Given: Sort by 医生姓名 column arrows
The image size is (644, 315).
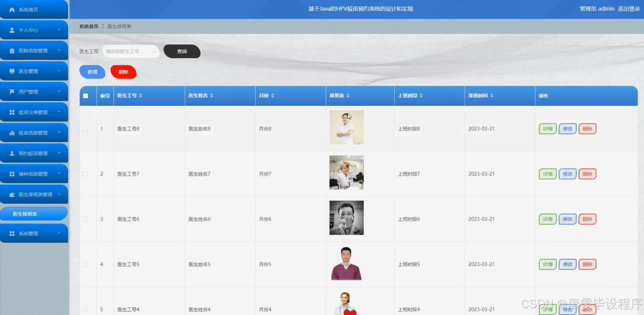Looking at the screenshot, I should 212,96.
